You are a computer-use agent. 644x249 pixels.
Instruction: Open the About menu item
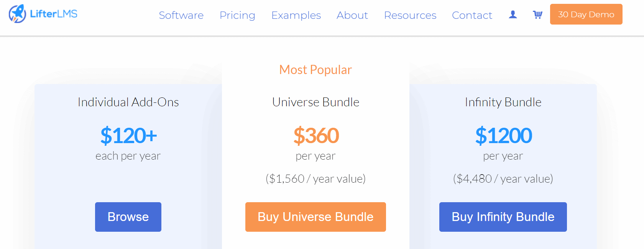click(352, 15)
